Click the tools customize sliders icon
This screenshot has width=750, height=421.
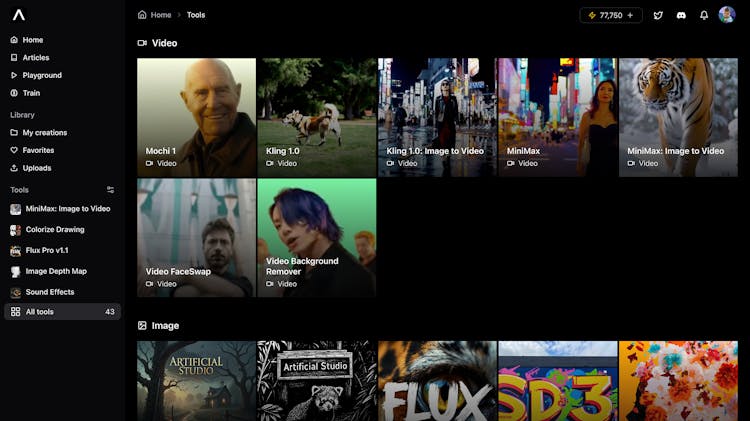(110, 190)
